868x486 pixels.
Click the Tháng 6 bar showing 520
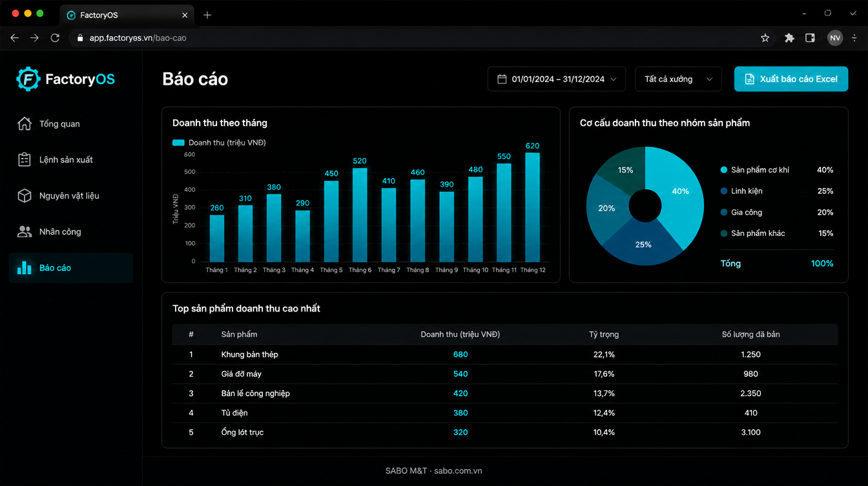pyautogui.click(x=360, y=215)
